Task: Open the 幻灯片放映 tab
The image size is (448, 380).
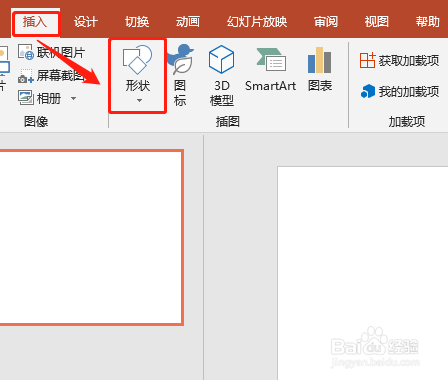Action: tap(257, 22)
